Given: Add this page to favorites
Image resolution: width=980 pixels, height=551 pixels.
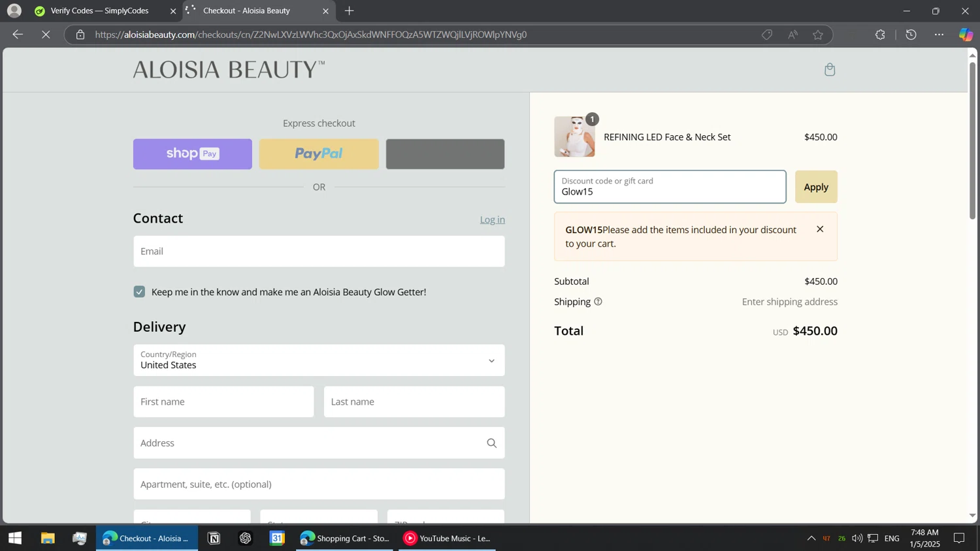Looking at the screenshot, I should click(818, 35).
